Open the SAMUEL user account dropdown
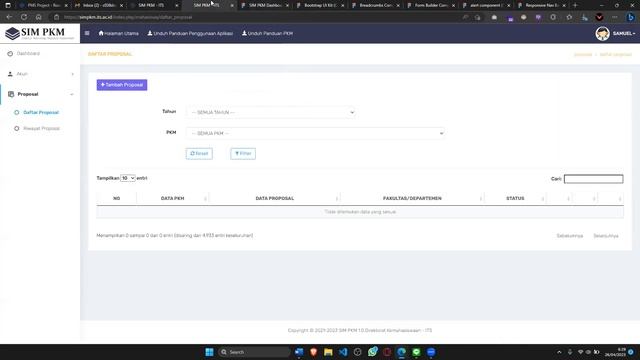 click(624, 33)
